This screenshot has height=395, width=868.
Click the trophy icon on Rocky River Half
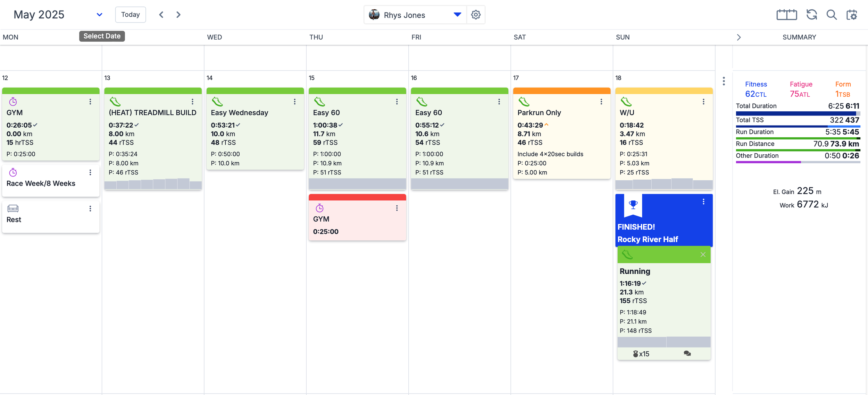pyautogui.click(x=633, y=204)
